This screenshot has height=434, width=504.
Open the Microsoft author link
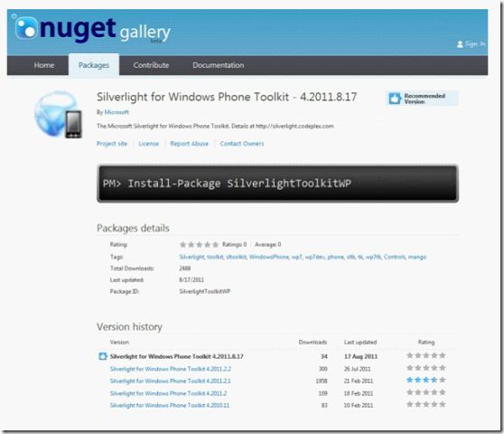click(x=117, y=112)
